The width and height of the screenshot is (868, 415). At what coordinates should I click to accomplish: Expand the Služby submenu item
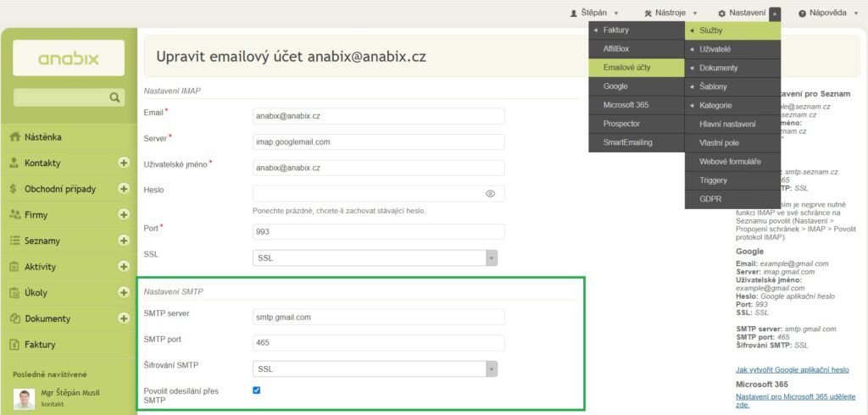(x=732, y=30)
